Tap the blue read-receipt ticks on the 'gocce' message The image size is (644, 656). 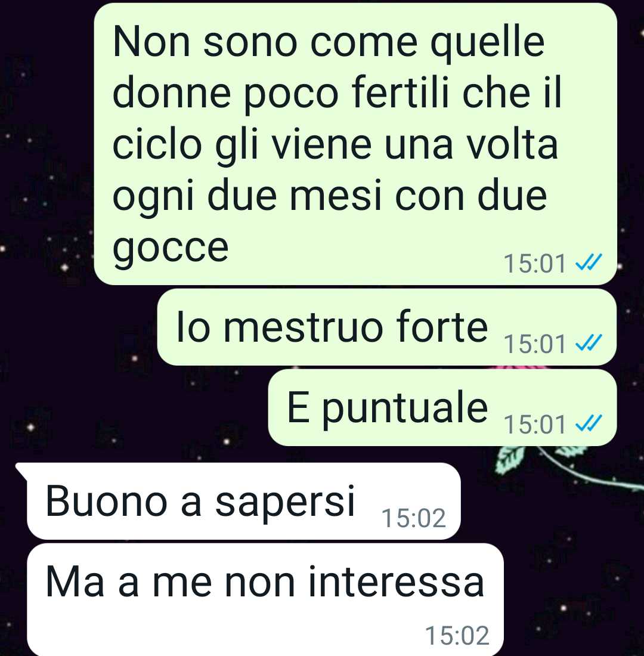[589, 263]
